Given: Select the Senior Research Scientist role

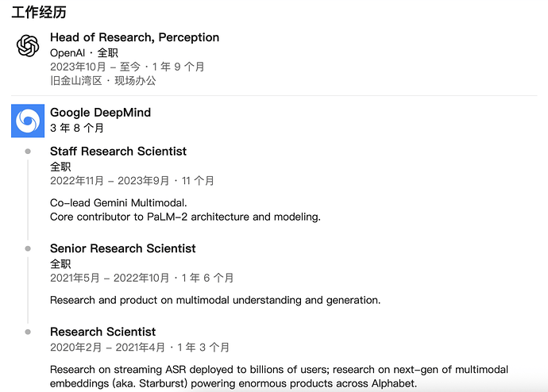Looking at the screenshot, I should click(x=122, y=248).
